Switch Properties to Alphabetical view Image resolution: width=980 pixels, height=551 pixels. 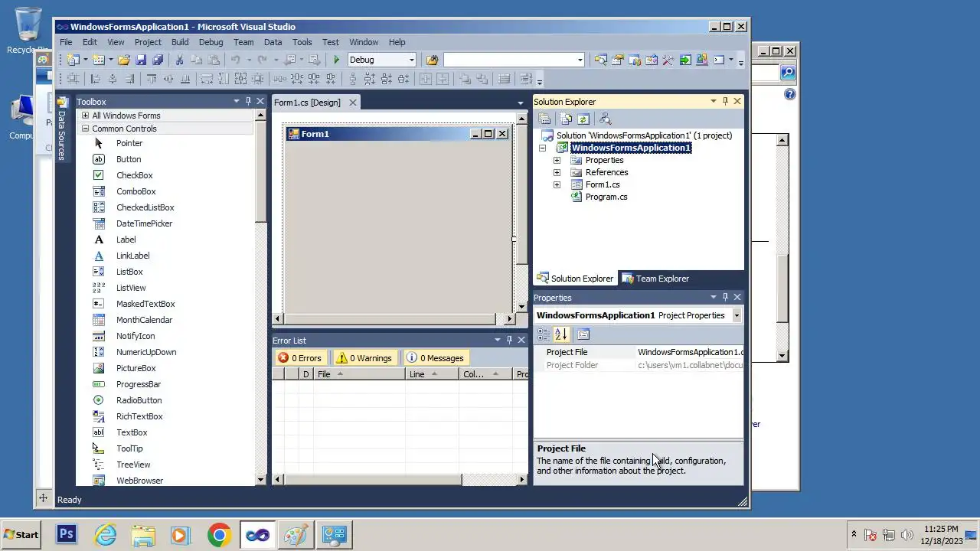coord(561,334)
